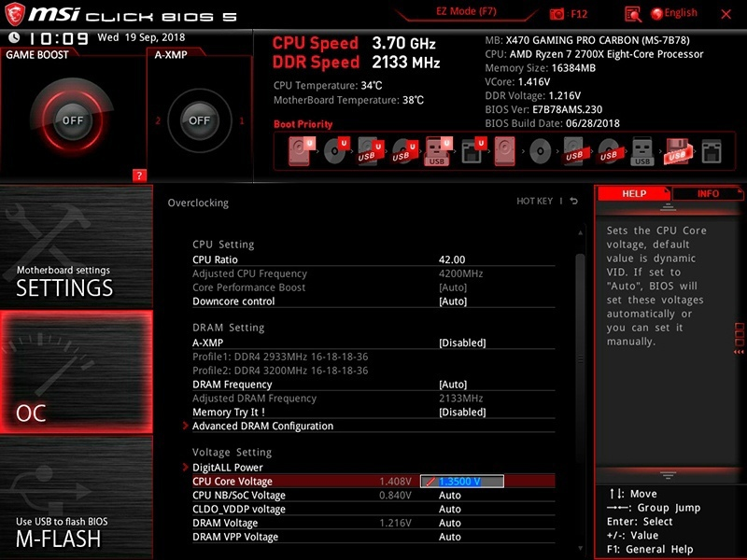Switch to the INFO tab
This screenshot has width=747, height=560.
point(708,193)
